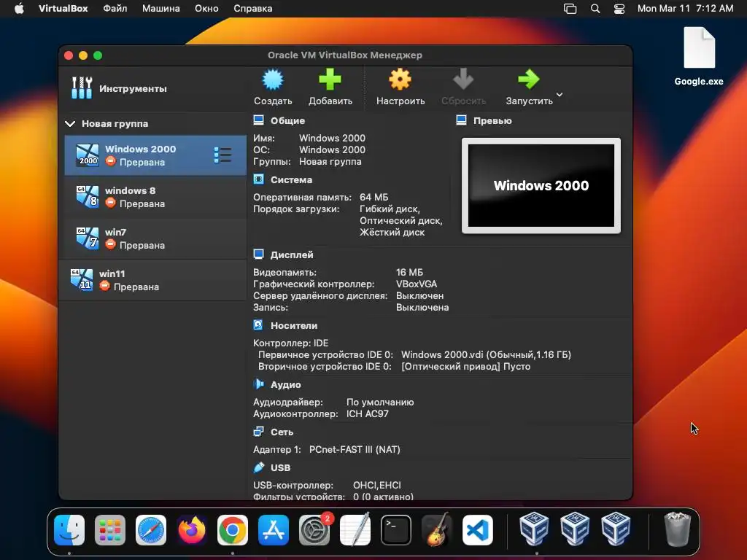Click the Сеть section network icon
Screen dimensions: 747x560
tap(258, 432)
